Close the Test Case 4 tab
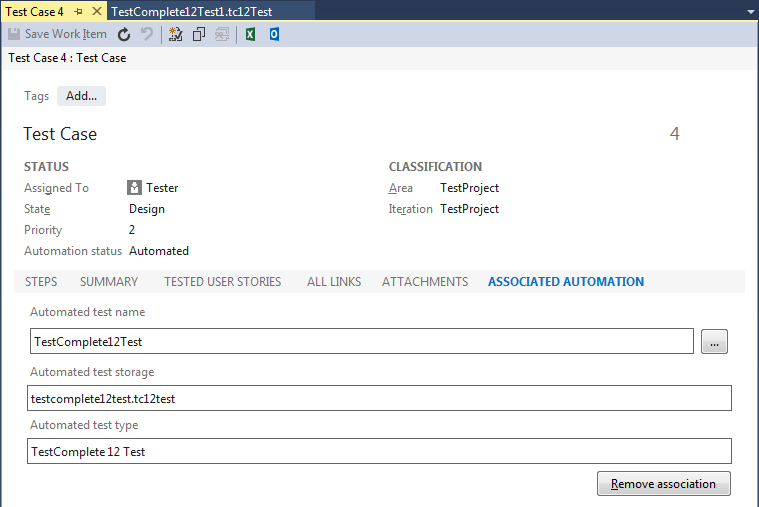The height and width of the screenshot is (507, 759). [97, 11]
